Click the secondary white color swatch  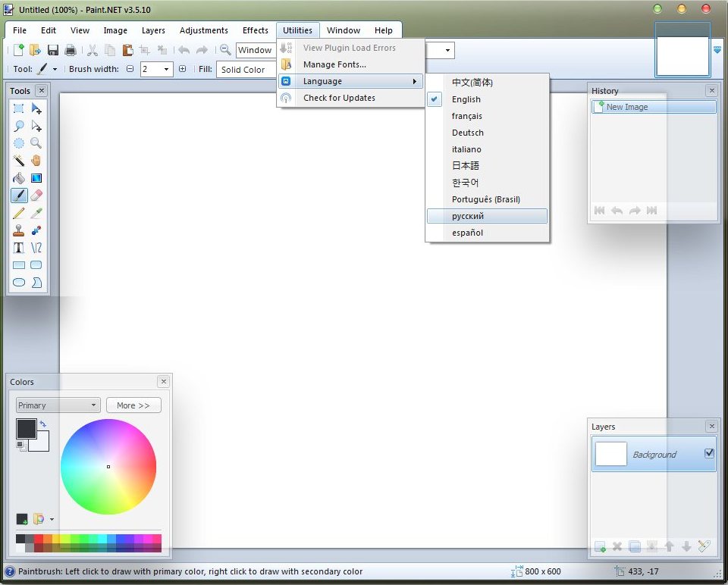pyautogui.click(x=41, y=443)
